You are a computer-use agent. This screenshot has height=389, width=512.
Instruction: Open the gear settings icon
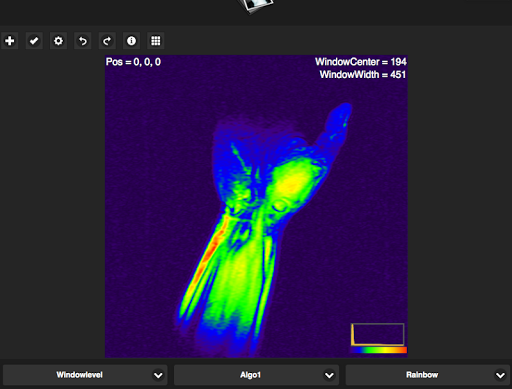(58, 41)
